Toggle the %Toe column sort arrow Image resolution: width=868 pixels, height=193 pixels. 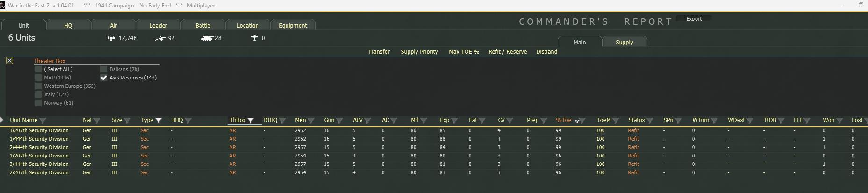point(577,121)
